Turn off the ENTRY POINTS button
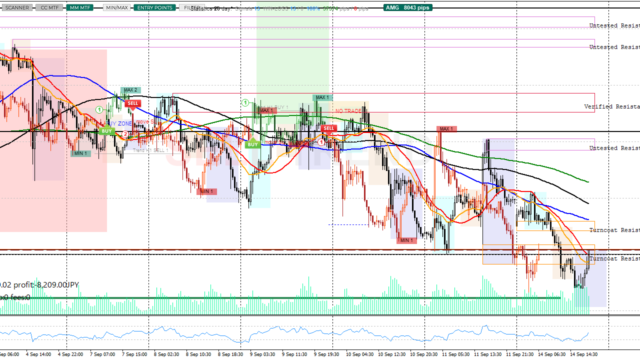 point(155,8)
